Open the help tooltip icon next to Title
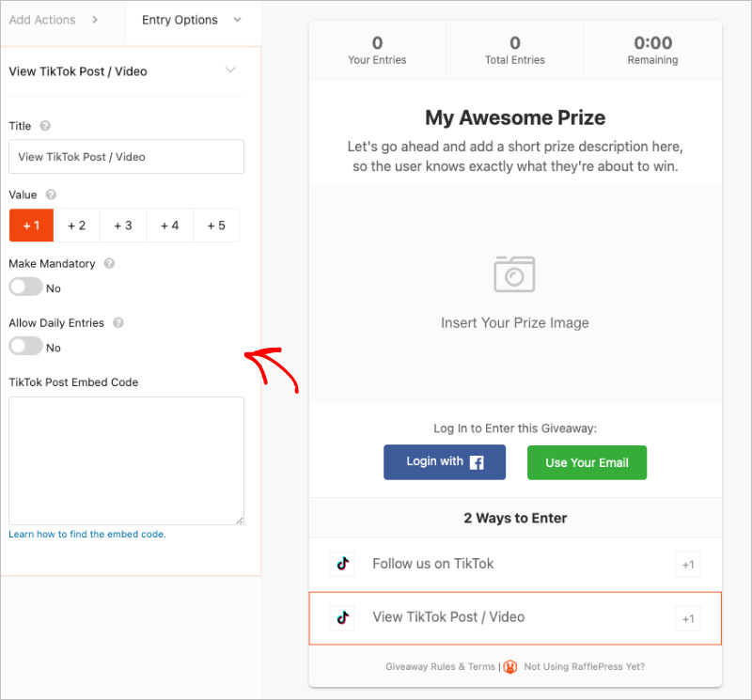Image resolution: width=752 pixels, height=700 pixels. [x=45, y=126]
